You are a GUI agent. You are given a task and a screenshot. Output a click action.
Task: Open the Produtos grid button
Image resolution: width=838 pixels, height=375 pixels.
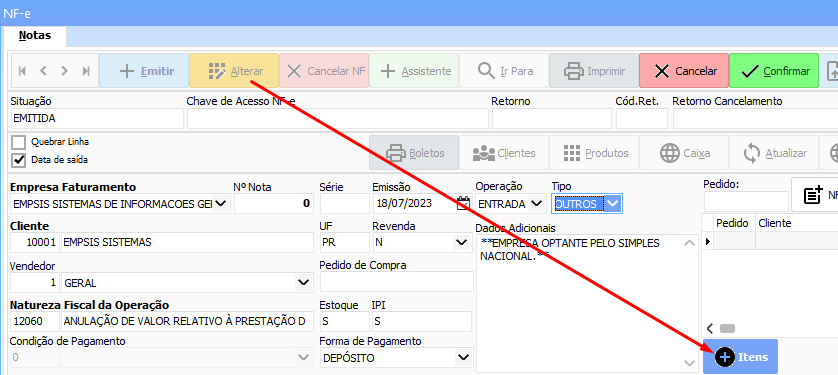point(594,153)
